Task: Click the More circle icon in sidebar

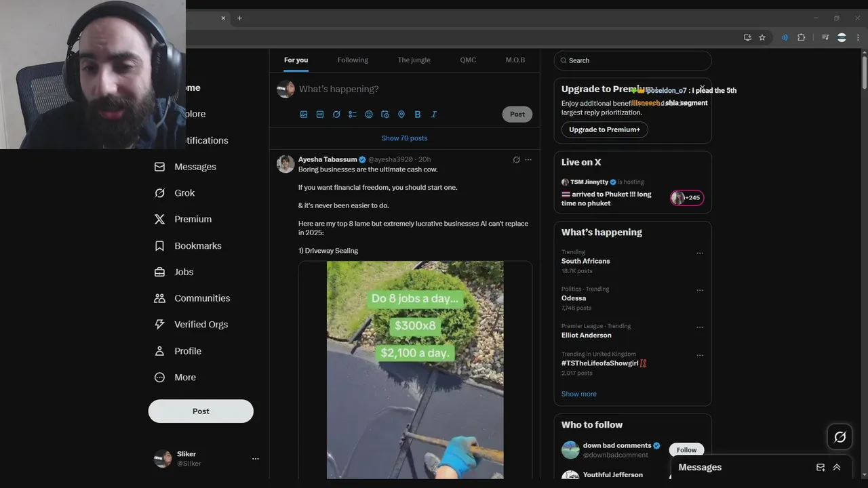Action: click(159, 378)
